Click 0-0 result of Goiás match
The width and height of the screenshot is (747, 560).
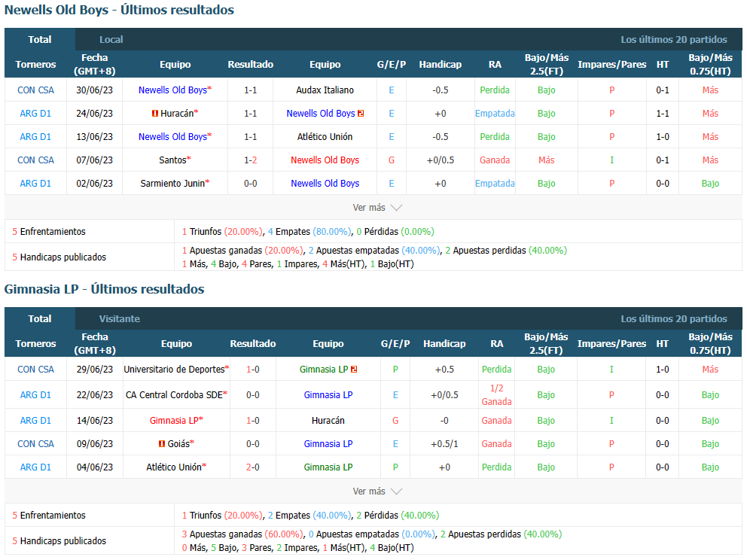tap(253, 444)
